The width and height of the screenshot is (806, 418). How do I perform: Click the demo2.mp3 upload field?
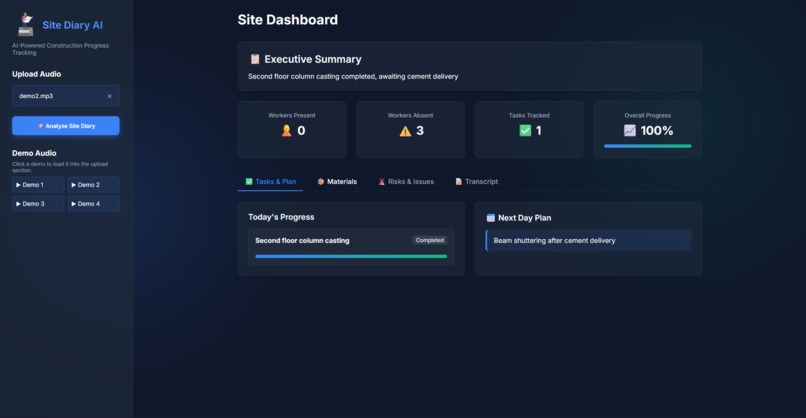[x=66, y=96]
